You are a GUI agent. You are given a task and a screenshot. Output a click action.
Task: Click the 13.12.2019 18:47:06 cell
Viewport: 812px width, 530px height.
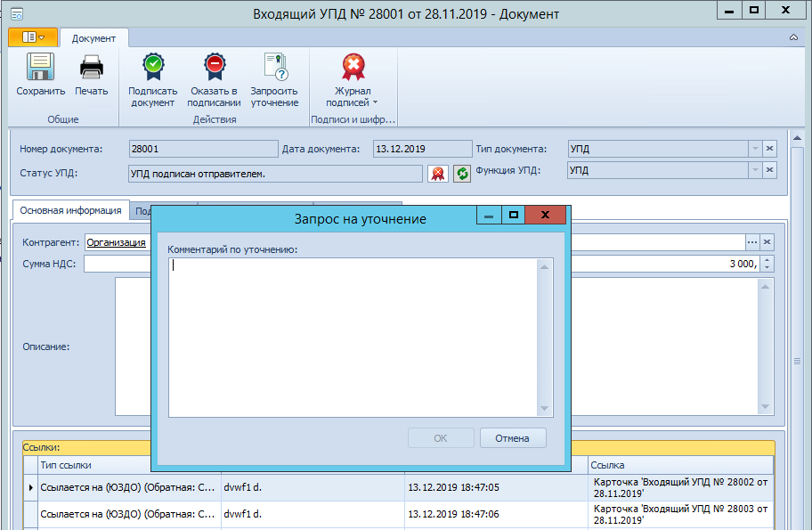pyautogui.click(x=496, y=514)
